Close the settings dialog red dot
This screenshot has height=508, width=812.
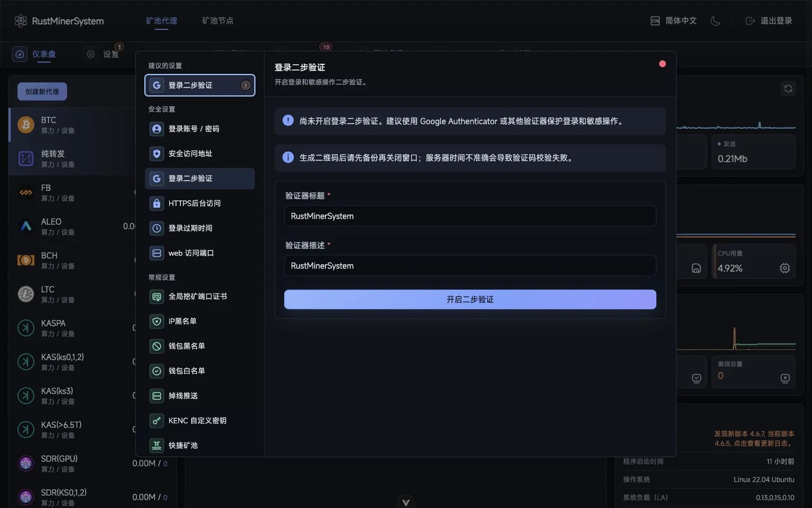[x=663, y=64]
